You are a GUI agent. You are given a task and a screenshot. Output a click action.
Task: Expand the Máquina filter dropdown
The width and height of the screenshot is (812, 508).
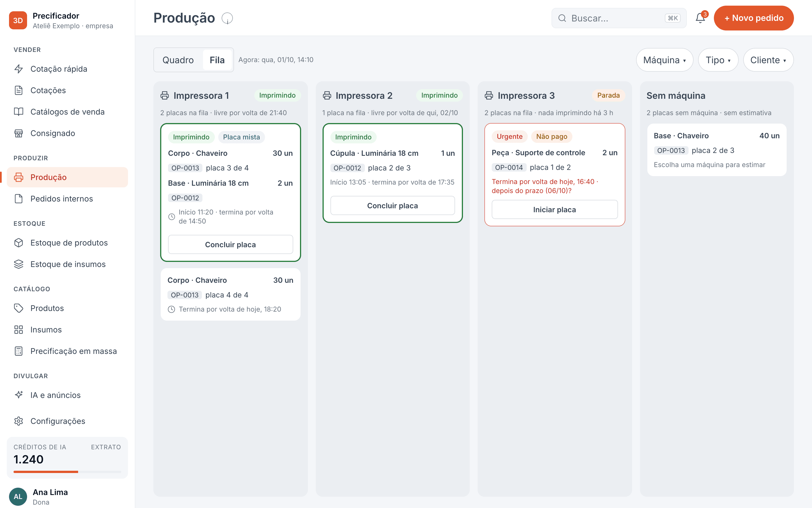[x=664, y=60]
